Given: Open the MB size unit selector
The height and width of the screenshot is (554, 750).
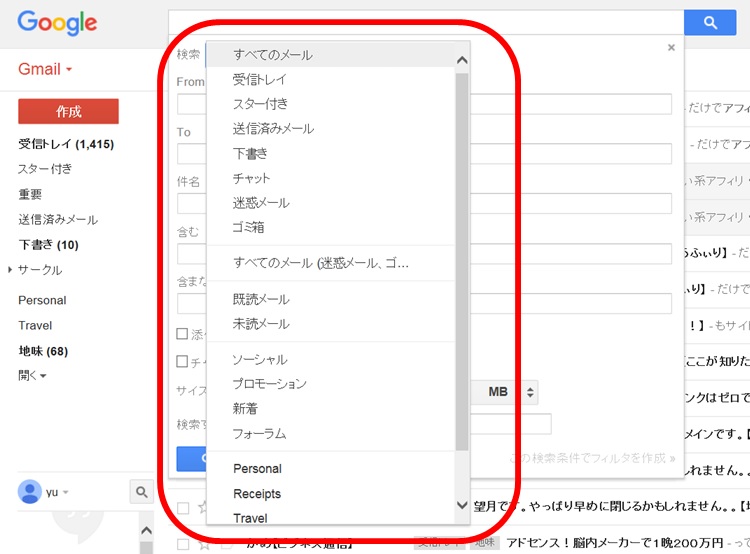Looking at the screenshot, I should (x=505, y=392).
